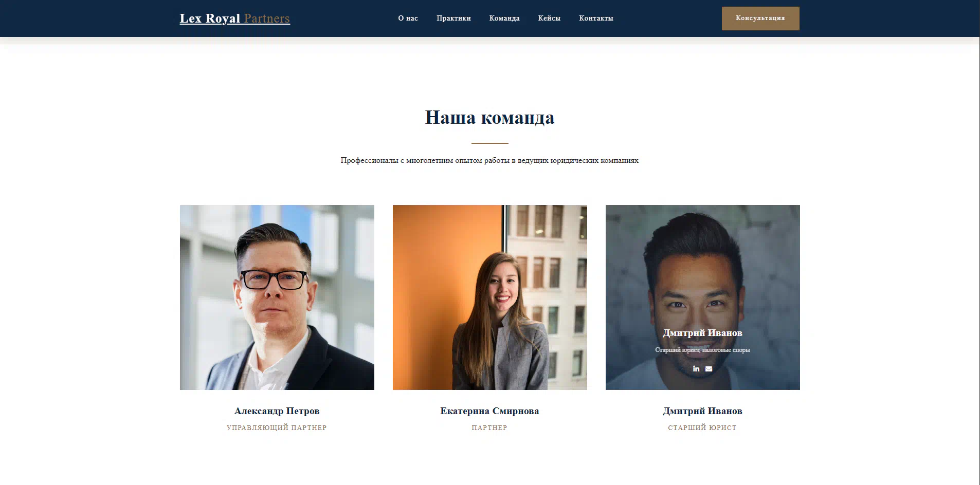The image size is (980, 485).
Task: Select Александр Петров's portrait photo
Action: point(277,297)
